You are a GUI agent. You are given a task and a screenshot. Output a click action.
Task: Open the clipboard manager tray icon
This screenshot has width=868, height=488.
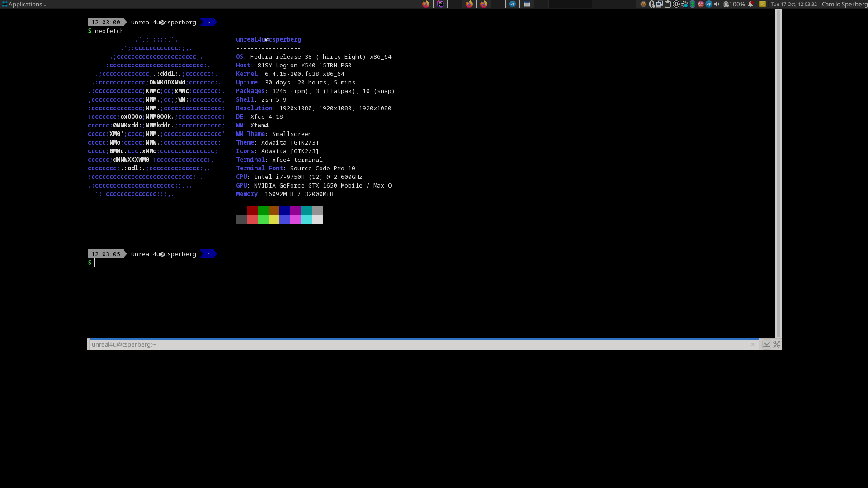[667, 4]
